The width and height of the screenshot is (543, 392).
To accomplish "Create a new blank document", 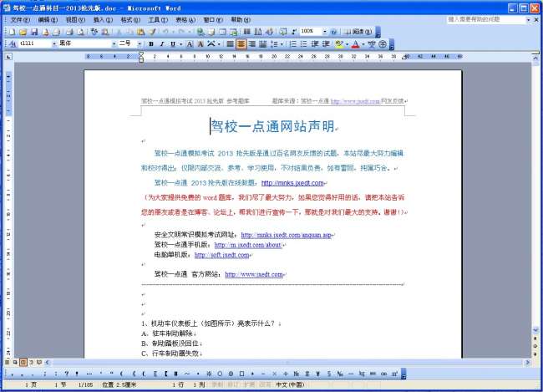I will click(x=12, y=32).
